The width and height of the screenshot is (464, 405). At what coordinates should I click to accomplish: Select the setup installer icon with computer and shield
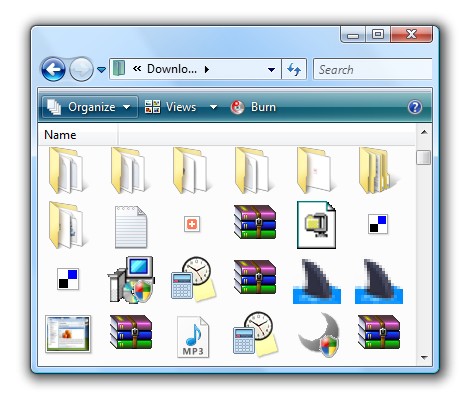click(131, 280)
